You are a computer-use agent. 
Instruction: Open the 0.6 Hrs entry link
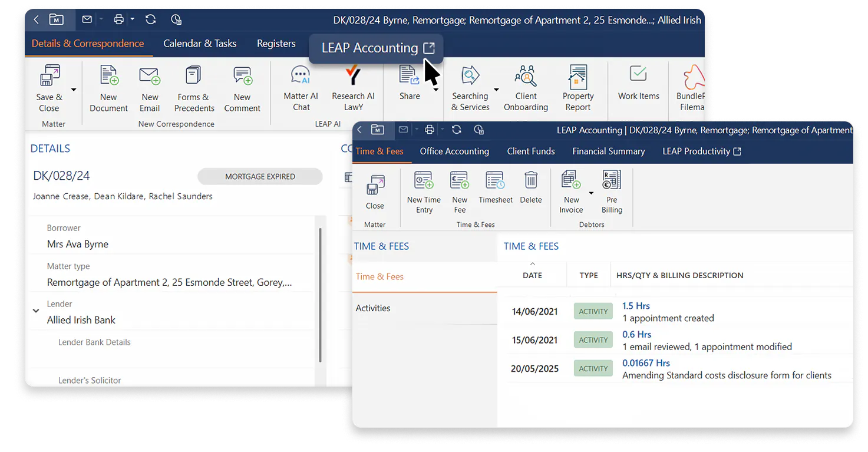coord(636,334)
